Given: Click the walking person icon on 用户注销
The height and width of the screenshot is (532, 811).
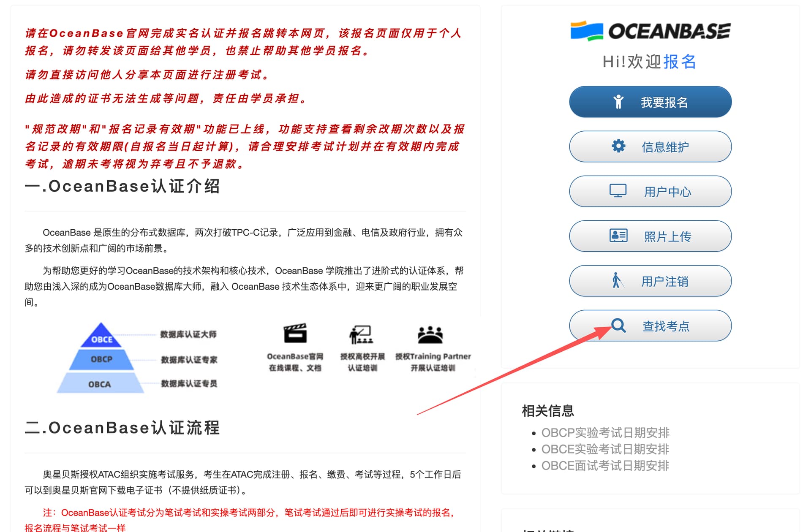Looking at the screenshot, I should (x=617, y=280).
